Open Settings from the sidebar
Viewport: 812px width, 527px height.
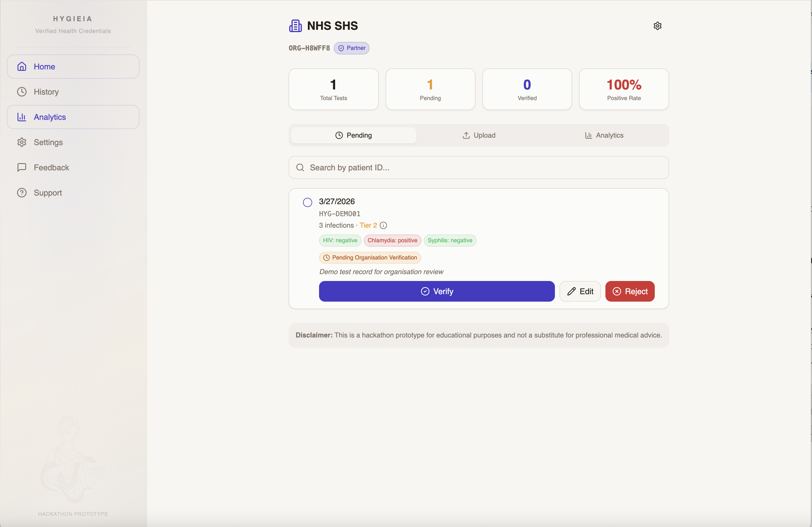tap(48, 142)
